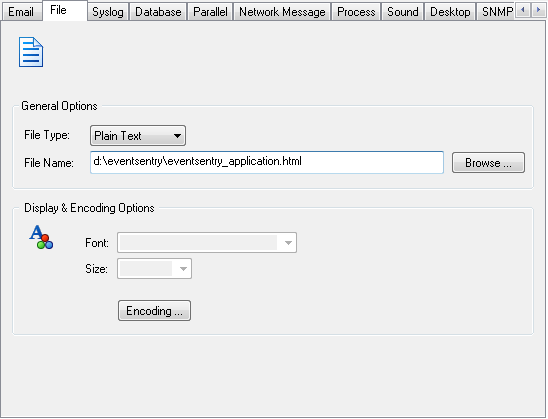Expand the Font combo box
This screenshot has width=548, height=419.
207,243
